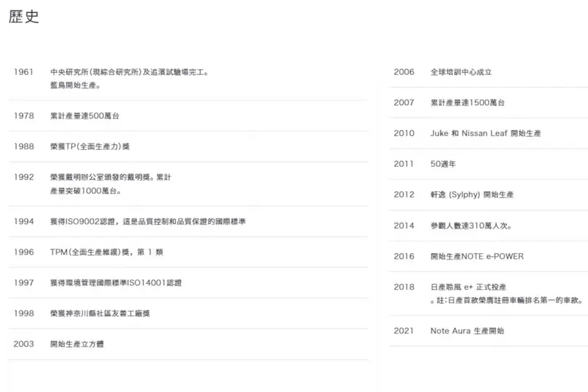This screenshot has height=392, width=588.
Task: Select the year 2021
Action: [404, 331]
